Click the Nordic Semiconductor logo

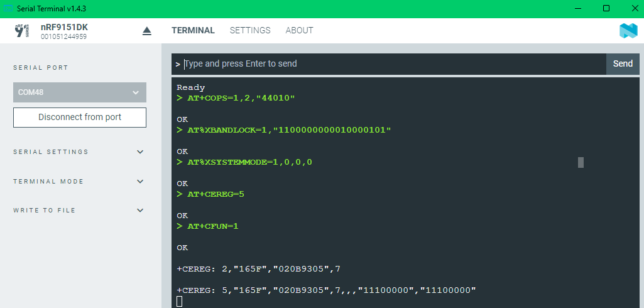[628, 31]
